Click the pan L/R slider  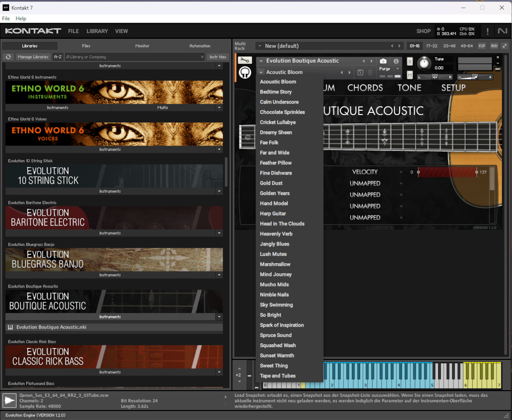click(435, 77)
